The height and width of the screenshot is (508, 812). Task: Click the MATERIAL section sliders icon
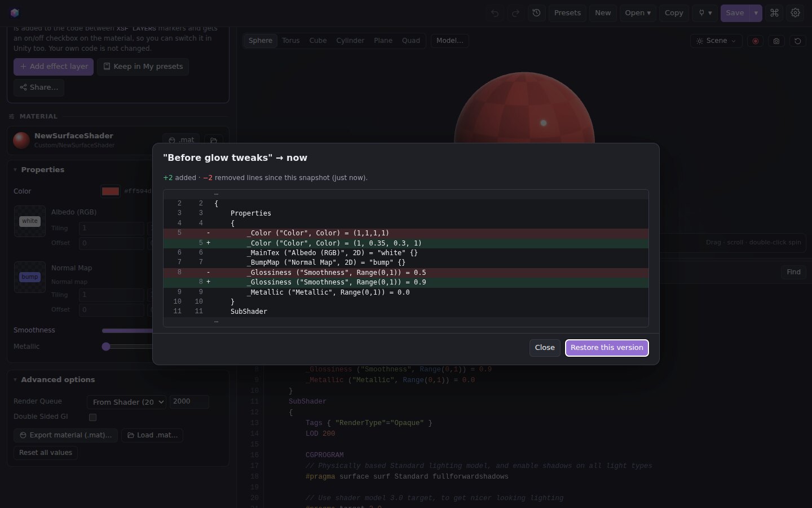tap(11, 116)
